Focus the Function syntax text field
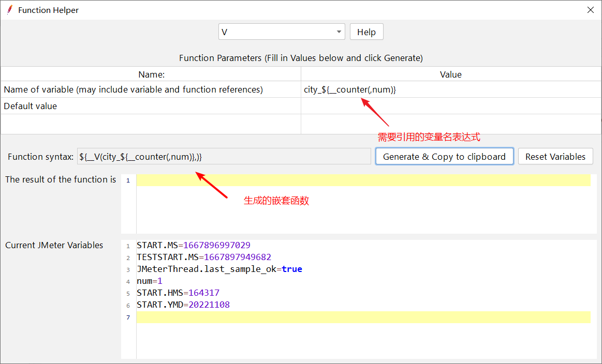This screenshot has width=602, height=364. (x=224, y=157)
